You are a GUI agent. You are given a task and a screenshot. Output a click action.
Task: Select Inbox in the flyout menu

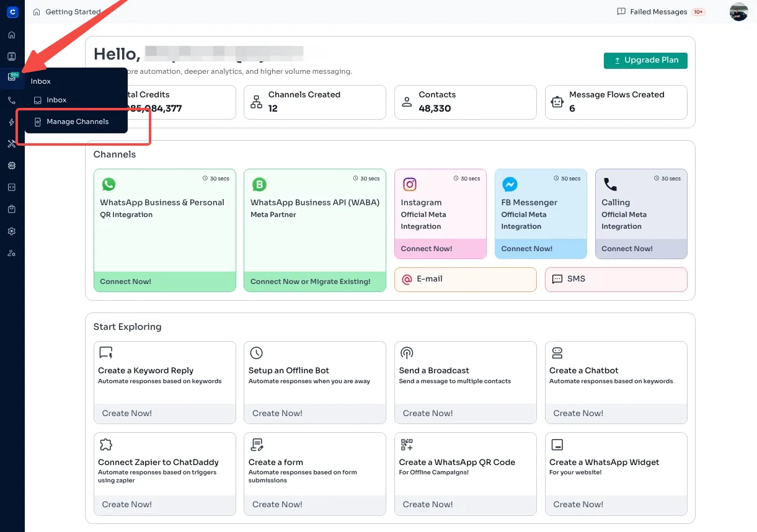click(x=56, y=100)
